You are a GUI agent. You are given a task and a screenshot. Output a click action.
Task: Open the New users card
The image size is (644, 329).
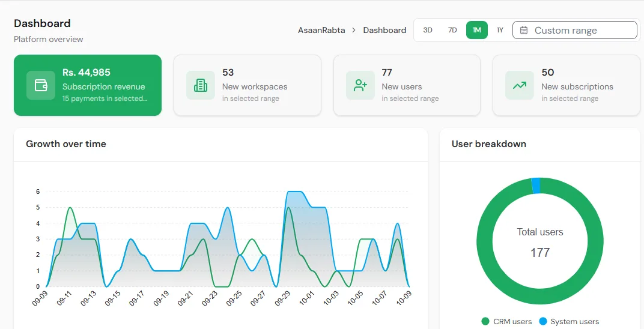point(407,85)
